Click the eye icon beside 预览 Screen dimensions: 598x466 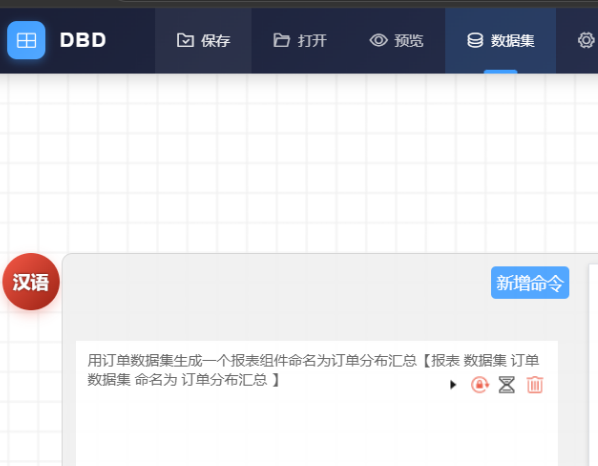(x=378, y=40)
